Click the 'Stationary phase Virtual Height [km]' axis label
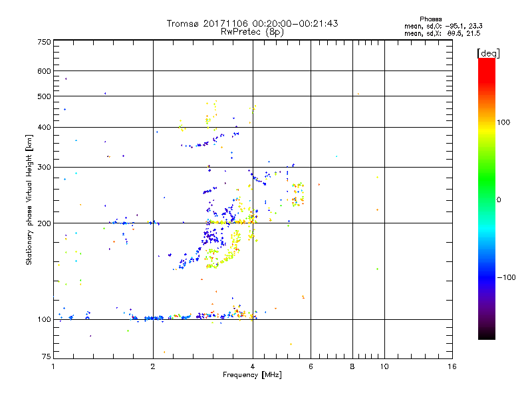Image resolution: width=532 pixels, height=399 pixels. pos(29,199)
